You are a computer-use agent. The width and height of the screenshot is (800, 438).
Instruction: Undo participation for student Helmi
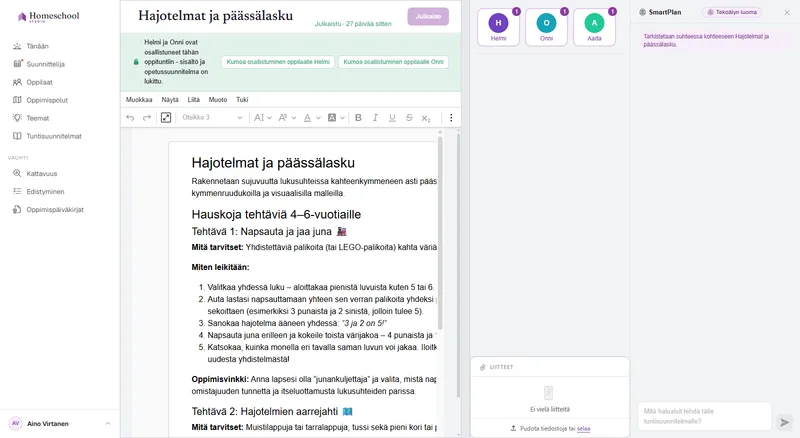click(278, 62)
